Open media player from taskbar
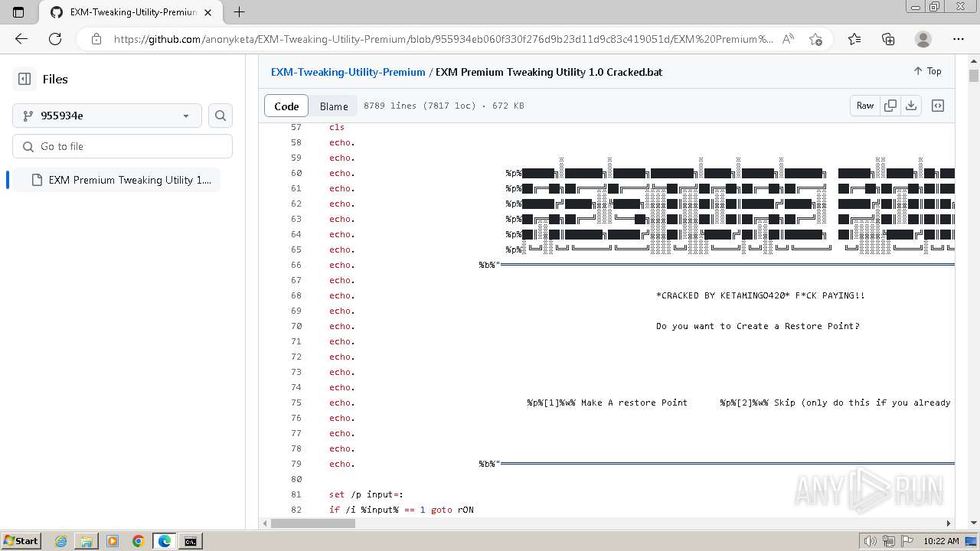 [x=113, y=541]
